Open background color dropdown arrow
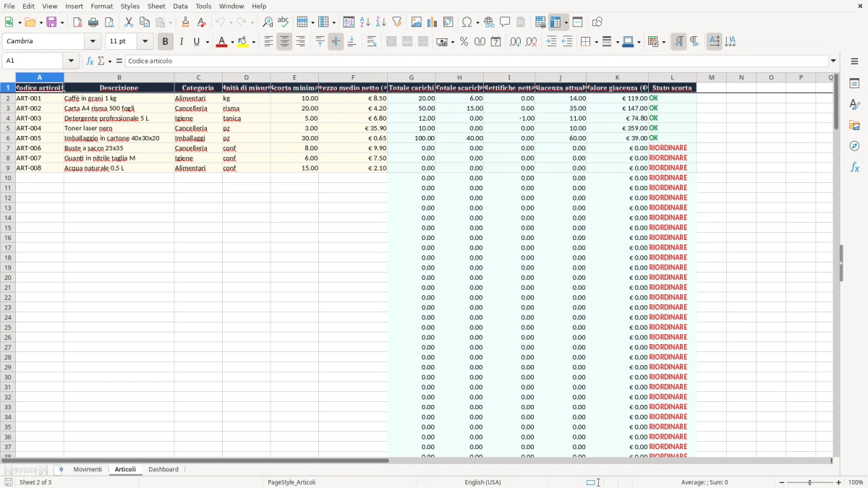868x488 pixels. point(253,42)
